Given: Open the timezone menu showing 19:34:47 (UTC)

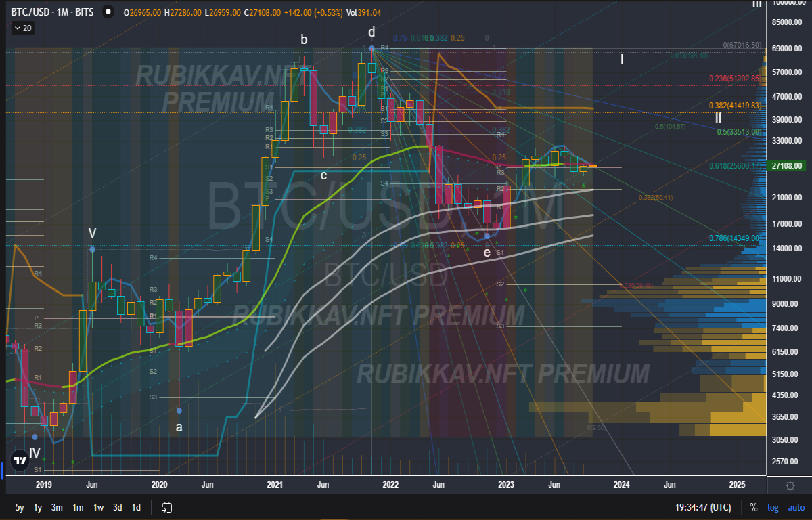Looking at the screenshot, I should pos(702,507).
